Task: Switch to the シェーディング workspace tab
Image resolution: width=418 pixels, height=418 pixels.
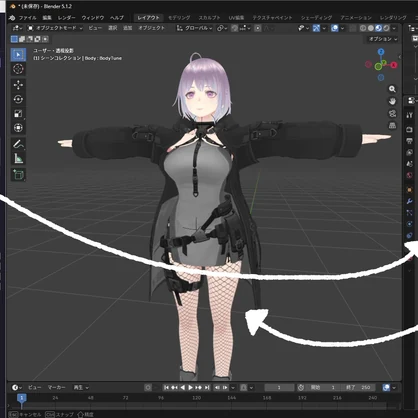Action: (x=316, y=18)
